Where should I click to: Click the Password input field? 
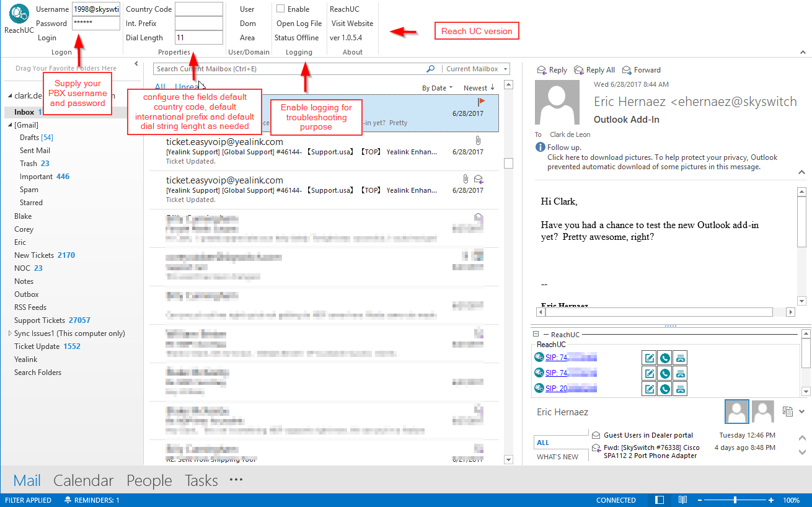(95, 24)
